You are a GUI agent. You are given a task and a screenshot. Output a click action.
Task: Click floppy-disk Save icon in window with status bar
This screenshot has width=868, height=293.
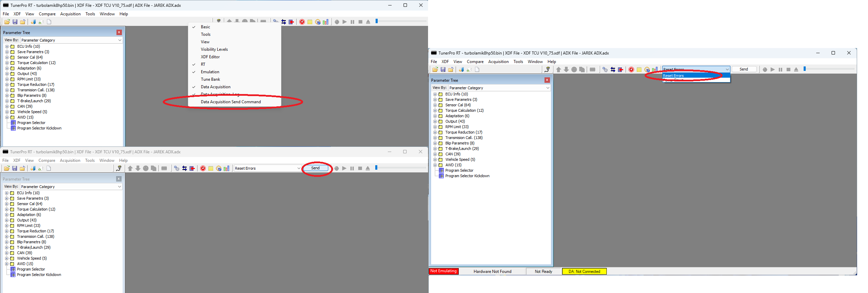tap(443, 70)
